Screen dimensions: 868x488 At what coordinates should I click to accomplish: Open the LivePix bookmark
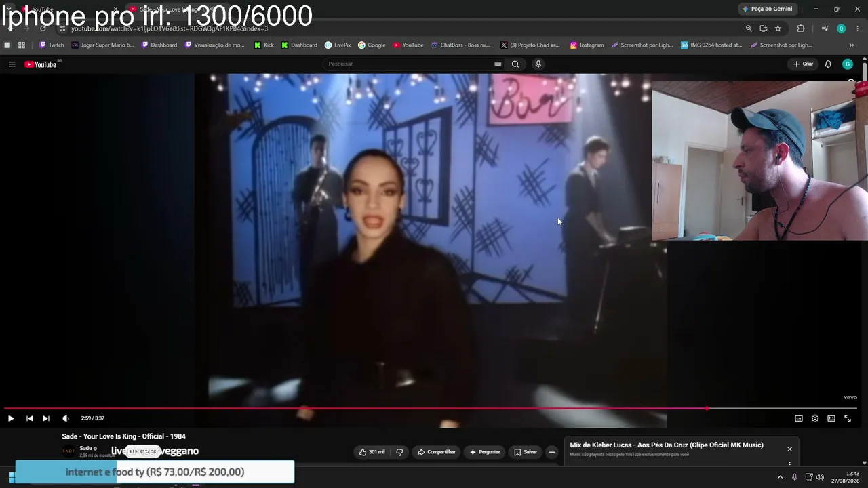pyautogui.click(x=338, y=45)
